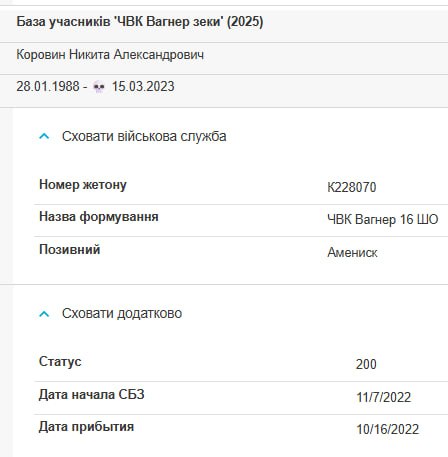Select the Дата начала СБЗ value 11/7/2022

(384, 397)
